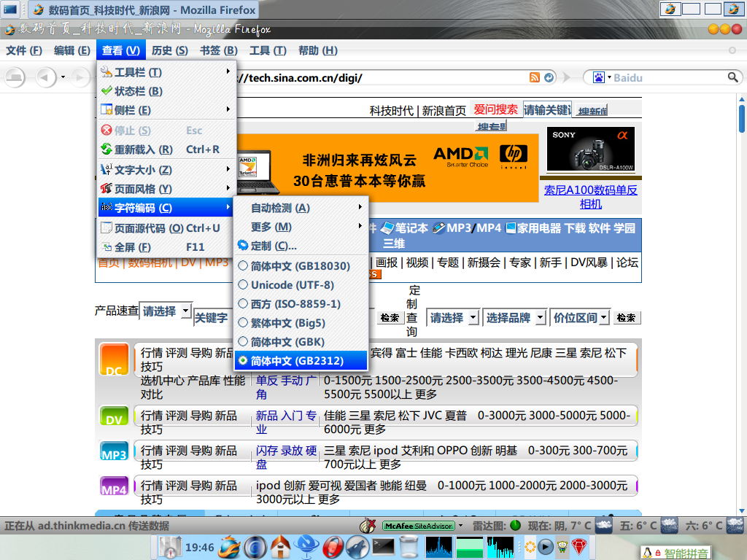The width and height of the screenshot is (747, 560).
Task: Open the 编辑 (E) menu
Action: (x=72, y=50)
